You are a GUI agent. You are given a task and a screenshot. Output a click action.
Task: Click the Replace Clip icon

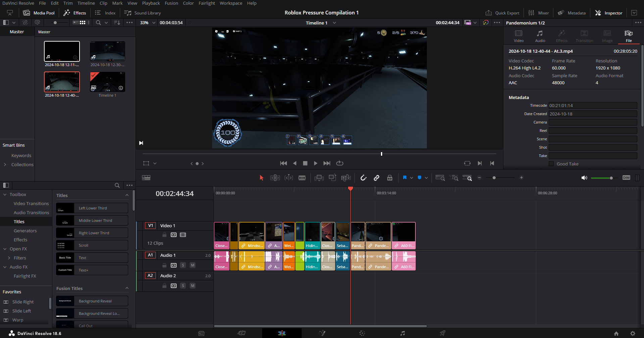(x=346, y=178)
